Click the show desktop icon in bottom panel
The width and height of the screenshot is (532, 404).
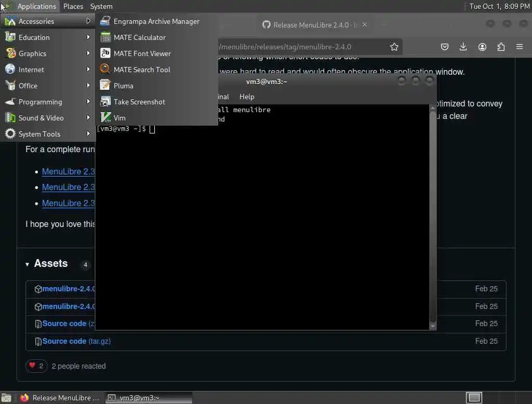coord(6,398)
